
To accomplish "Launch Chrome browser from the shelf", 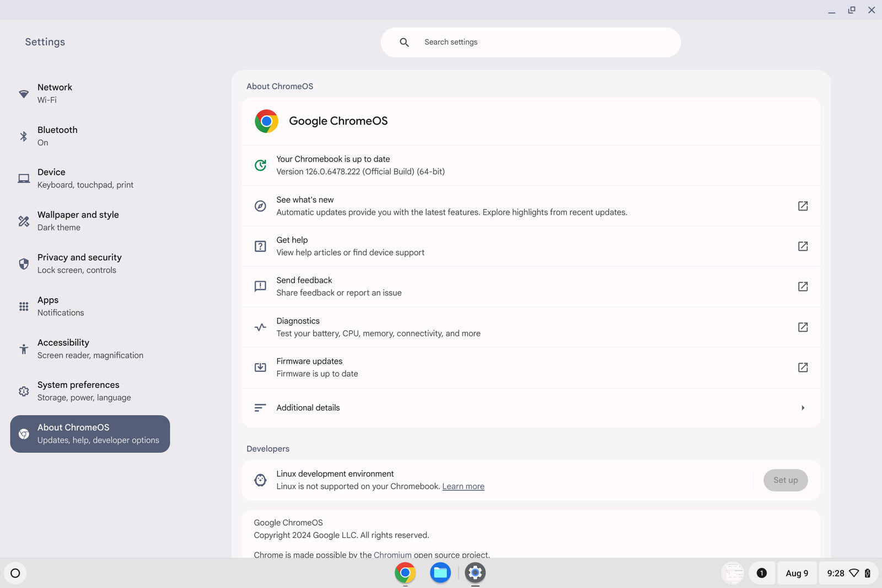I will tap(405, 573).
